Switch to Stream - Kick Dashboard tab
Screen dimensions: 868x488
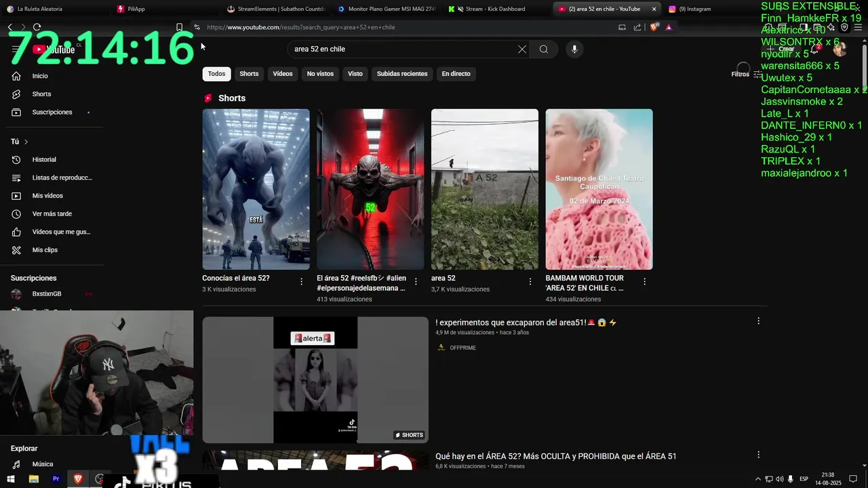496,9
